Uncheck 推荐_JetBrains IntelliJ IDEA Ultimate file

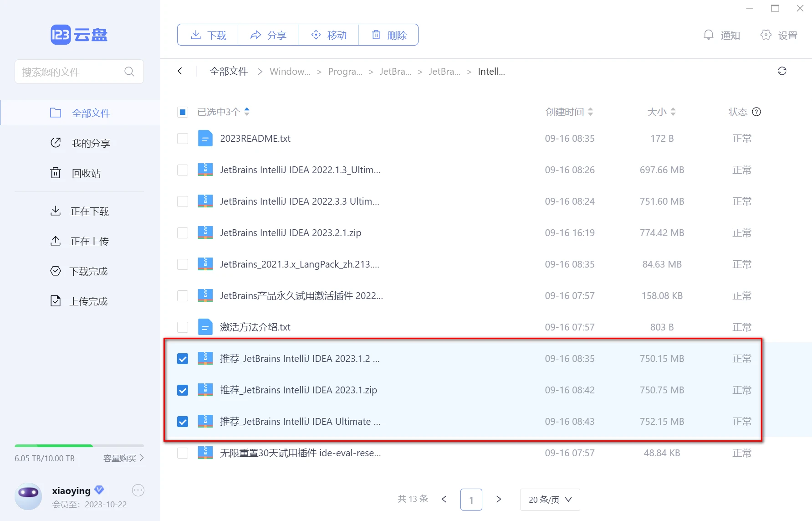tap(183, 422)
